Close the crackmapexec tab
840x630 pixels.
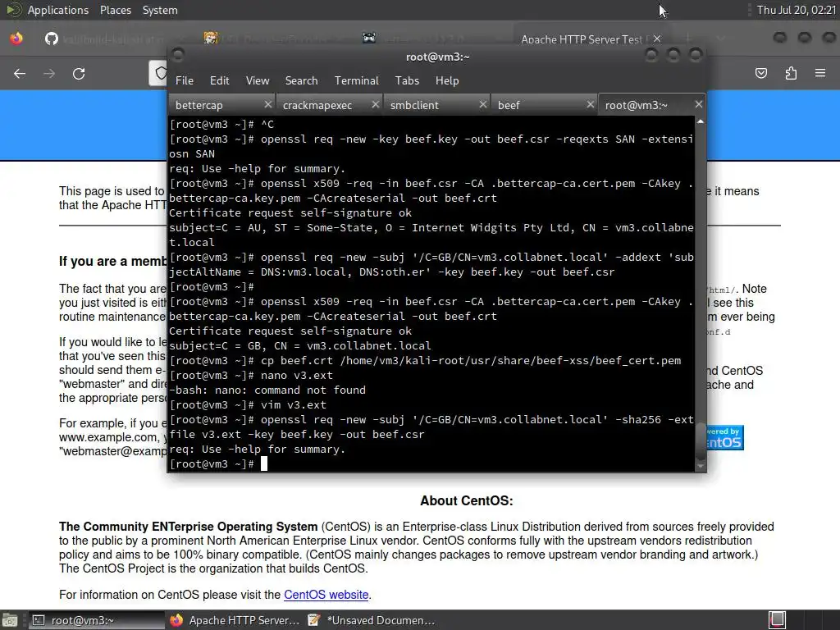[x=376, y=104]
